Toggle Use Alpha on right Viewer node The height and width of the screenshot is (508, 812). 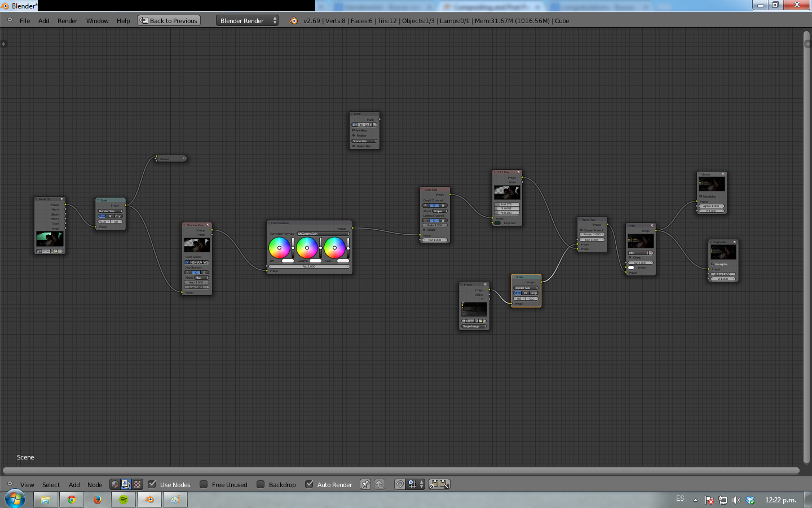click(x=700, y=196)
